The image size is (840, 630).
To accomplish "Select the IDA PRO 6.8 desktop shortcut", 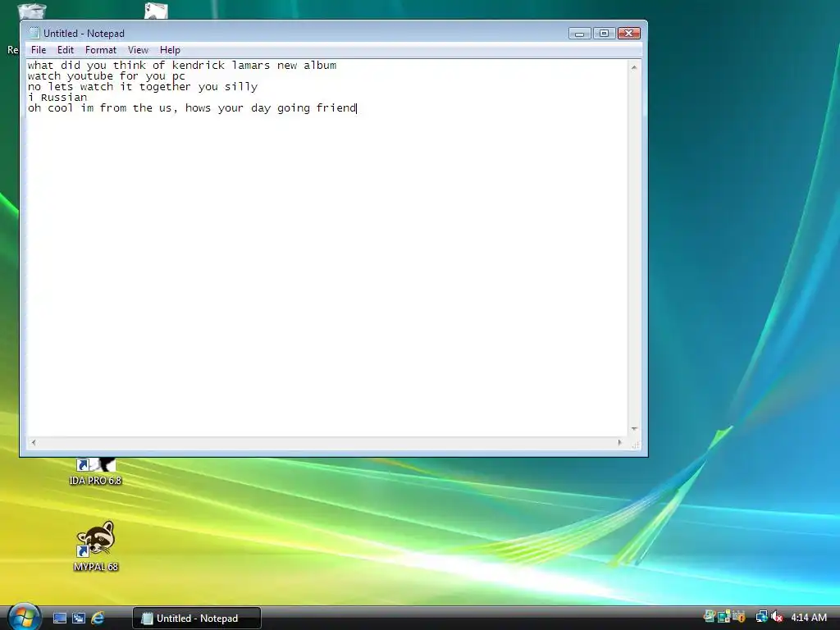I will pos(95,472).
